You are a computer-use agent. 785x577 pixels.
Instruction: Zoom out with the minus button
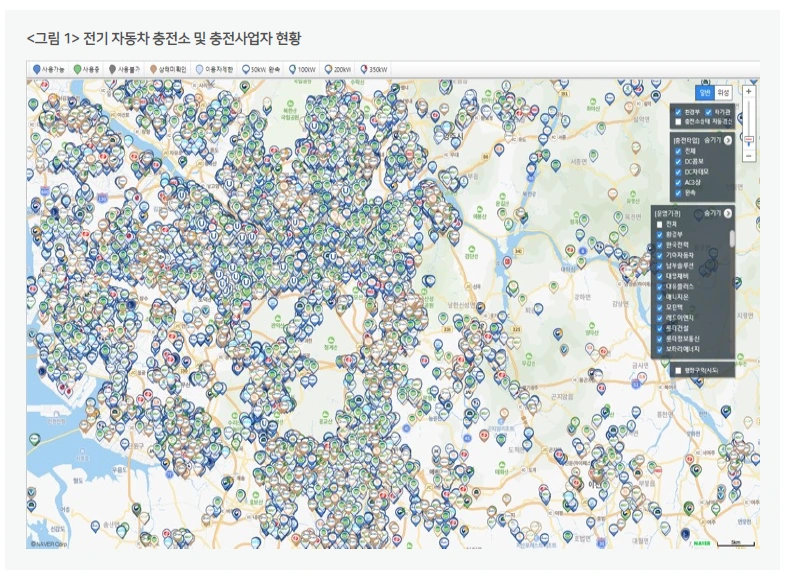click(748, 156)
